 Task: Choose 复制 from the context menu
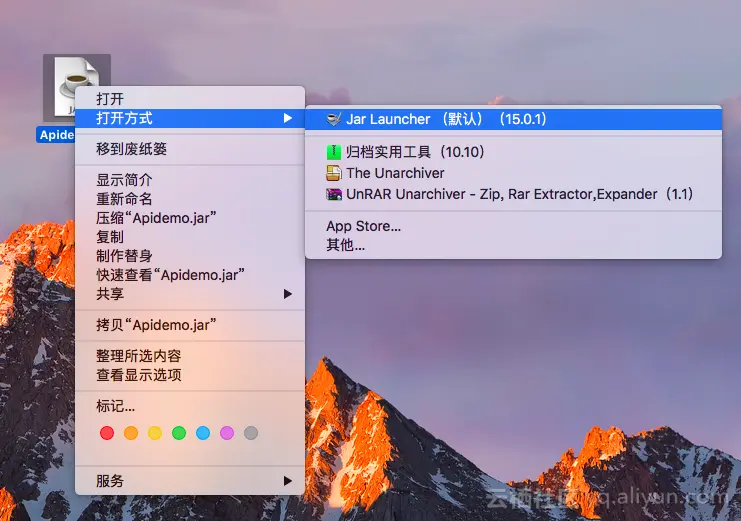[190, 237]
